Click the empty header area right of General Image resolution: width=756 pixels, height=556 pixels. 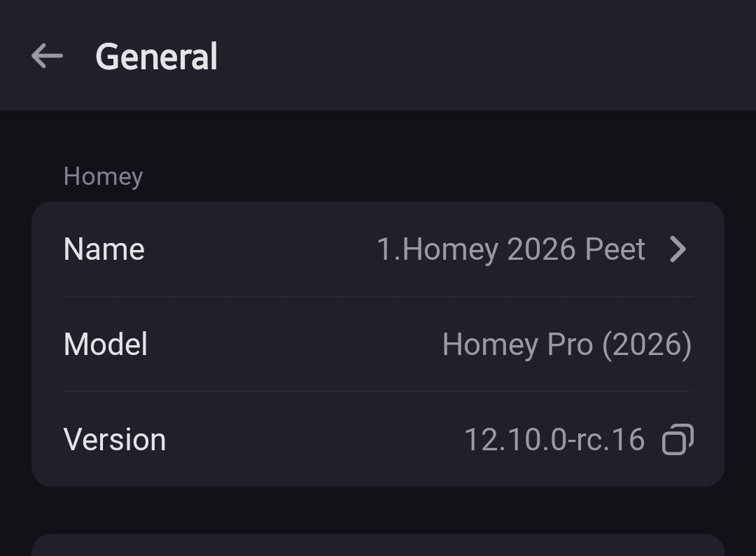[x=490, y=56]
